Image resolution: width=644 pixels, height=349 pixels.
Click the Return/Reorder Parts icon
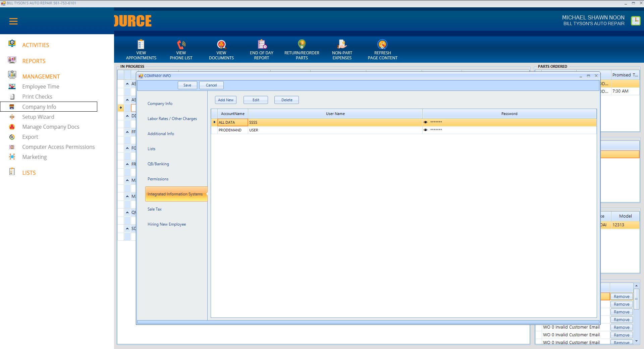pos(302,45)
